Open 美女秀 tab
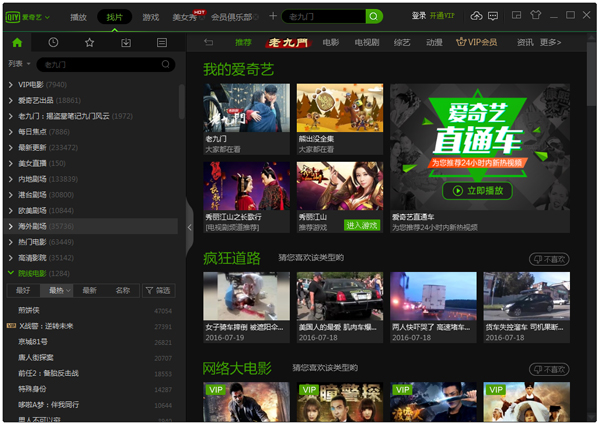 pyautogui.click(x=185, y=17)
